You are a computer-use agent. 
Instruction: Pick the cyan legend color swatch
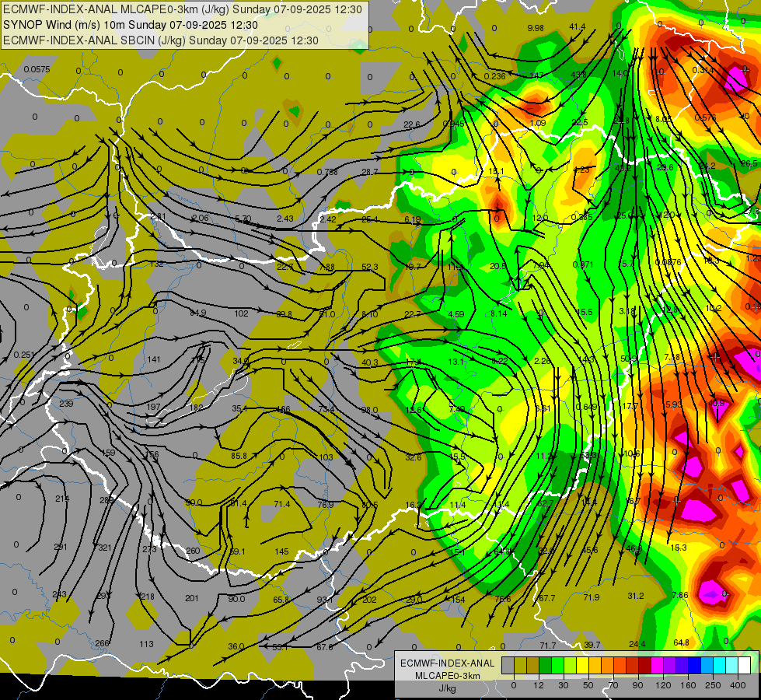coord(720,666)
